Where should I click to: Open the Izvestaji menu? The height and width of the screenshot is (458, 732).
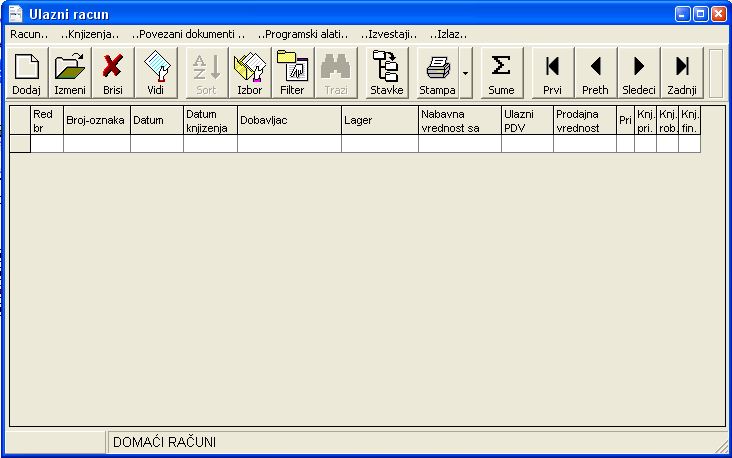pos(389,34)
